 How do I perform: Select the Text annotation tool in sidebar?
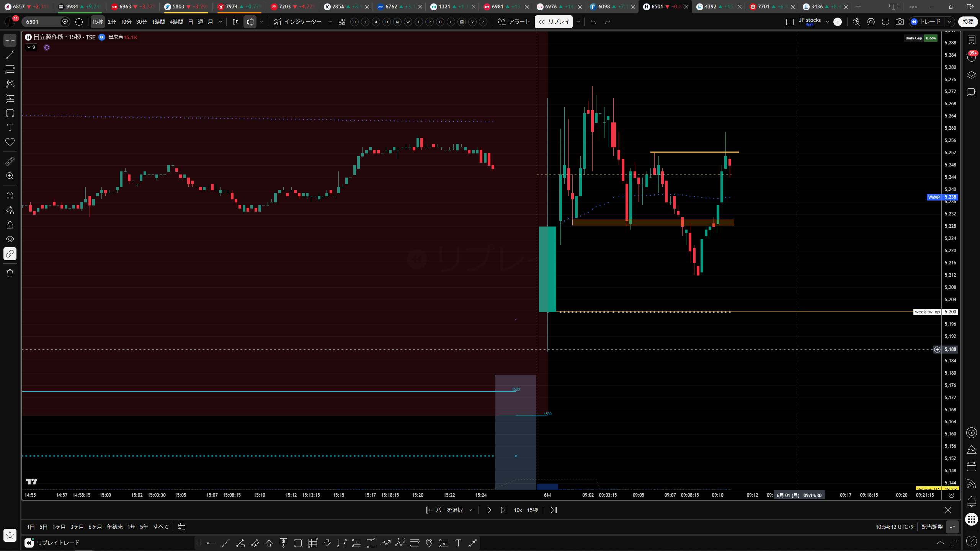coord(10,127)
